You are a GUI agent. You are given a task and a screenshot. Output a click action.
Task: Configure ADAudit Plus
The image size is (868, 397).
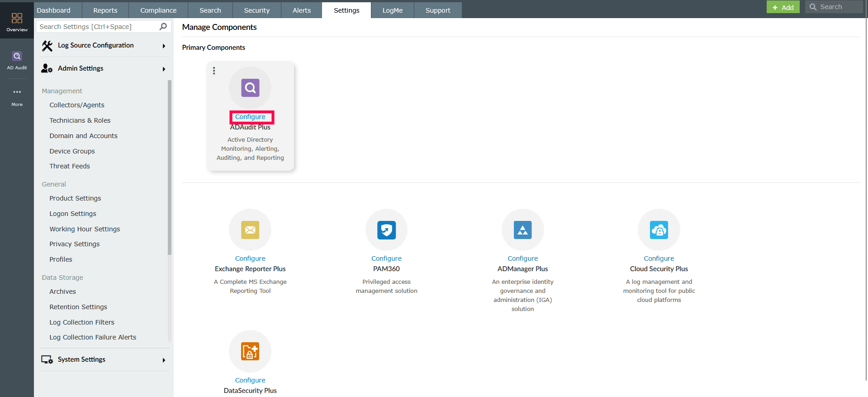(x=250, y=117)
